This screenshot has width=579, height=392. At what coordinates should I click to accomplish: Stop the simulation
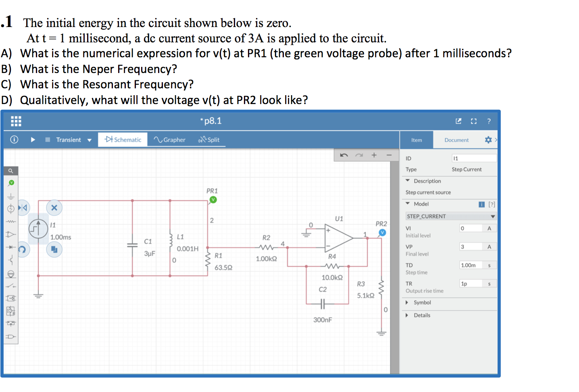point(47,140)
